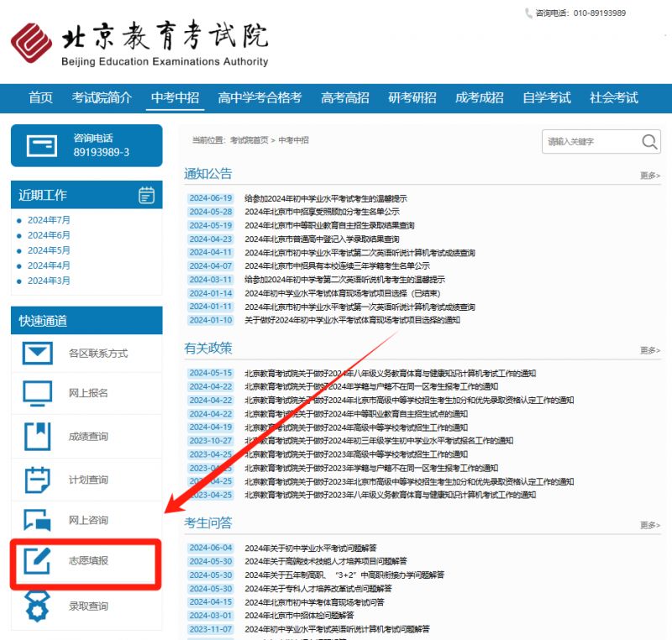
Task: Open the 2024-01-10 体育现场考试项目选择的通知
Action: (352, 320)
